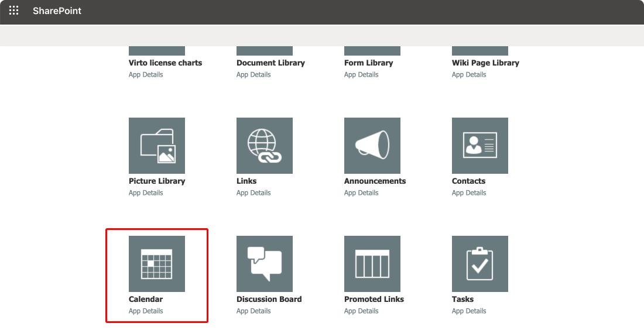Viewport: 644px width, 330px height.
Task: Open the Discussion Board speech bubble tile
Action: pyautogui.click(x=265, y=264)
